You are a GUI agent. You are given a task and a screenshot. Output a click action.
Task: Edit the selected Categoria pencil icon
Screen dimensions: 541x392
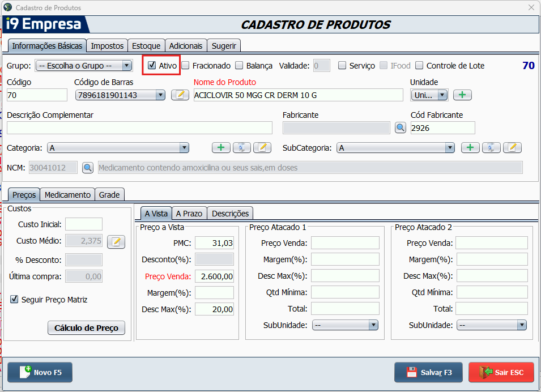click(262, 148)
